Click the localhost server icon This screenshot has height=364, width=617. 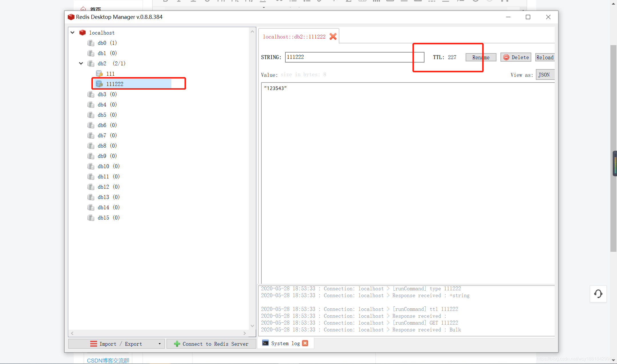pyautogui.click(x=83, y=33)
